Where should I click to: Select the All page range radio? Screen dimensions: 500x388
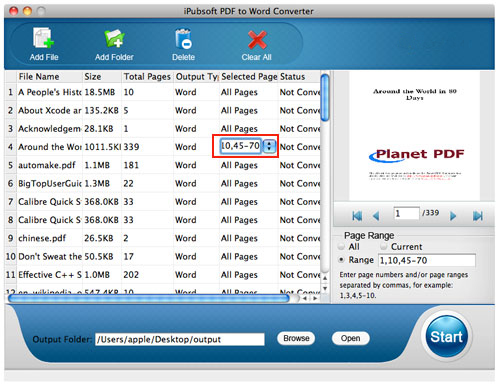coord(341,247)
